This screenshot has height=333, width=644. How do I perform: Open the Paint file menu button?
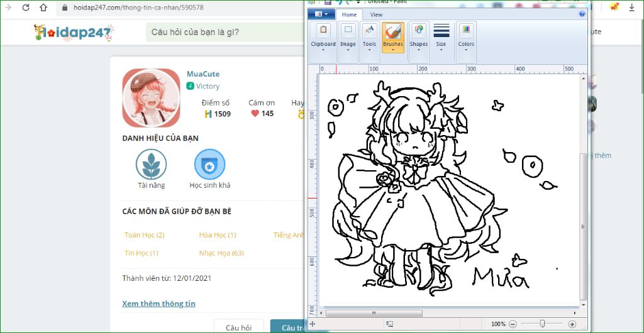321,14
